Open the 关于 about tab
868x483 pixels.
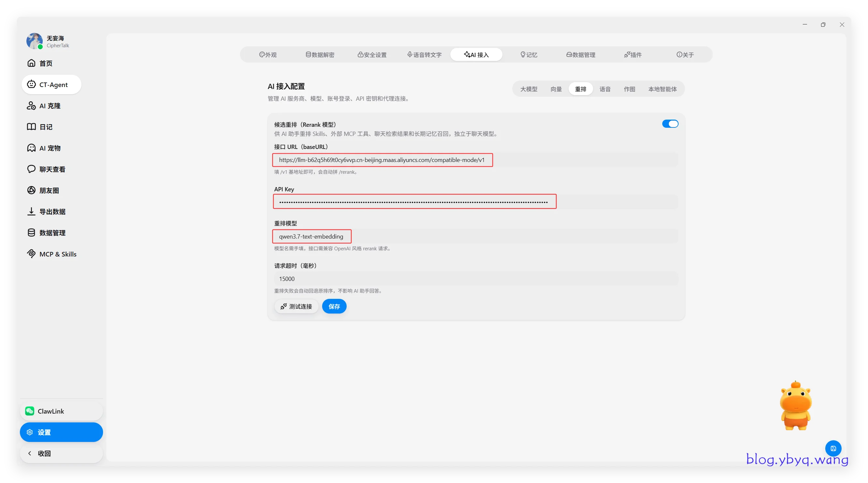point(685,54)
